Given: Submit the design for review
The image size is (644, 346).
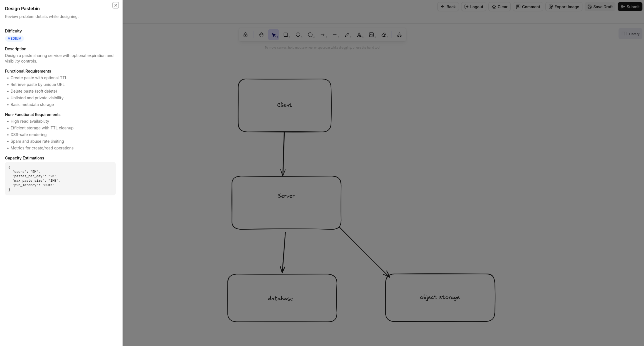Looking at the screenshot, I should pyautogui.click(x=630, y=7).
